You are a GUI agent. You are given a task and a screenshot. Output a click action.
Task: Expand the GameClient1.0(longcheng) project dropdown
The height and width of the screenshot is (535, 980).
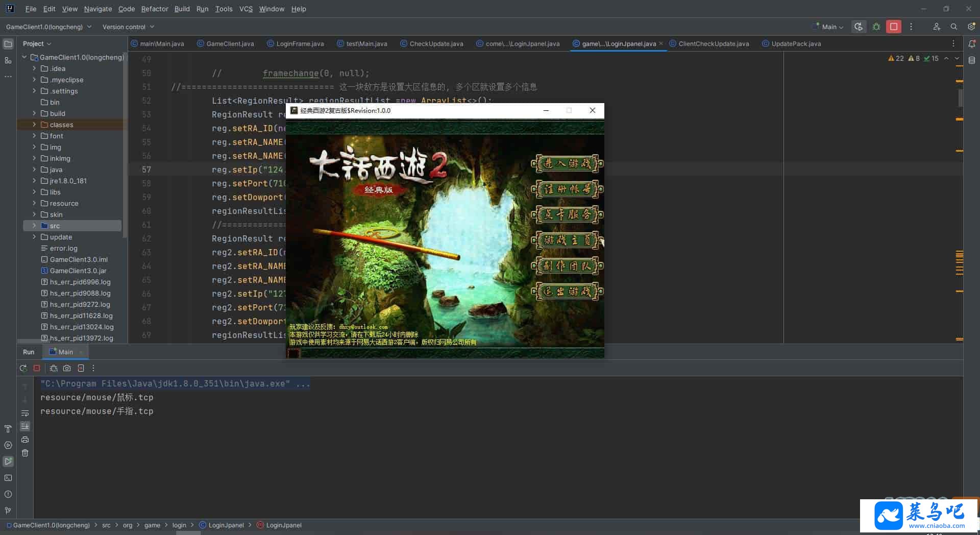[49, 27]
